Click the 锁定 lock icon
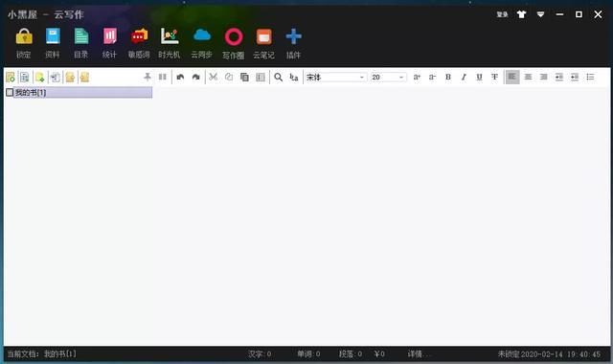 [24, 36]
